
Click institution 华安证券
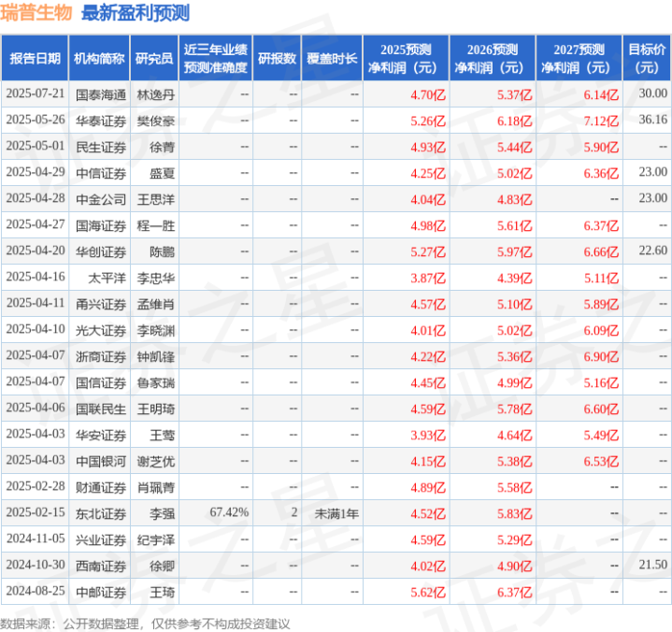101,435
